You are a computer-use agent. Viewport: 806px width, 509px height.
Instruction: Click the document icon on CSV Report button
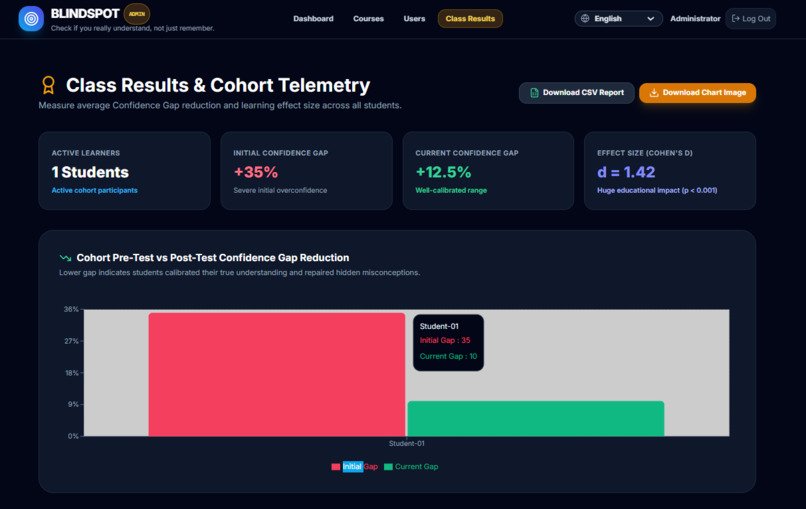click(534, 93)
